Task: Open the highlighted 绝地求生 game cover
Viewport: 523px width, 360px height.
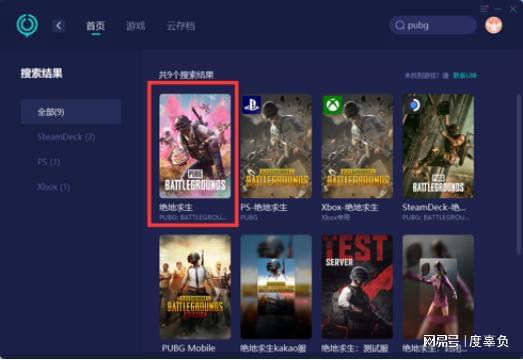Action: 195,146
